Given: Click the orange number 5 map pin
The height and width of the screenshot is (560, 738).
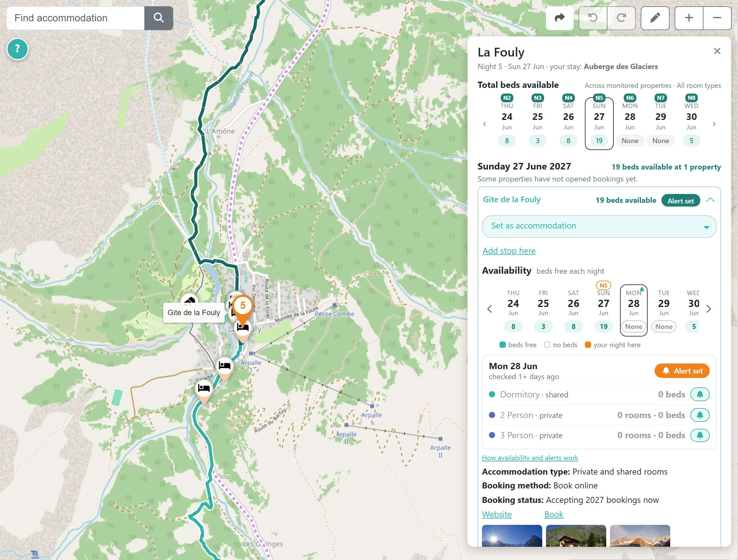Looking at the screenshot, I should [x=243, y=306].
